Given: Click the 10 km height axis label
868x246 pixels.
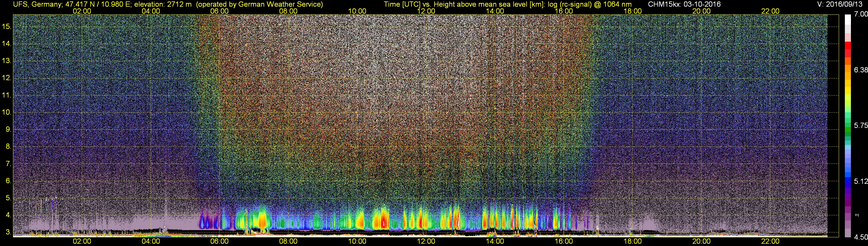Looking at the screenshot, I should [7, 112].
